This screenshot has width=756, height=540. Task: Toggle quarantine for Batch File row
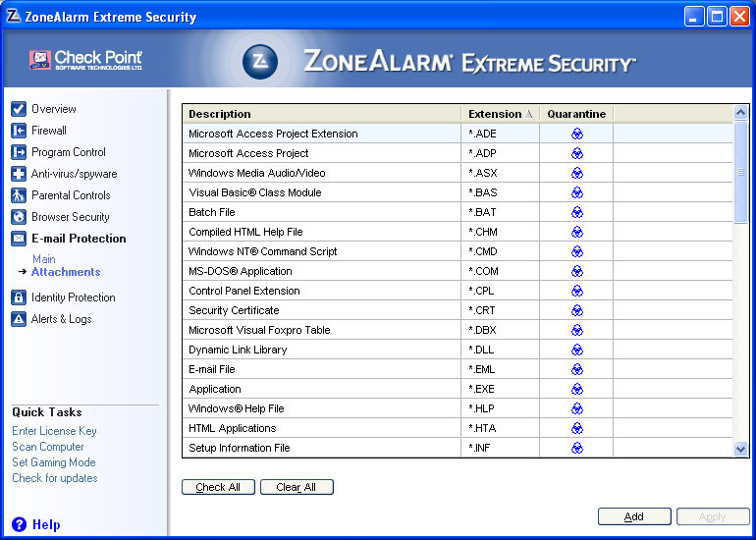(x=576, y=213)
